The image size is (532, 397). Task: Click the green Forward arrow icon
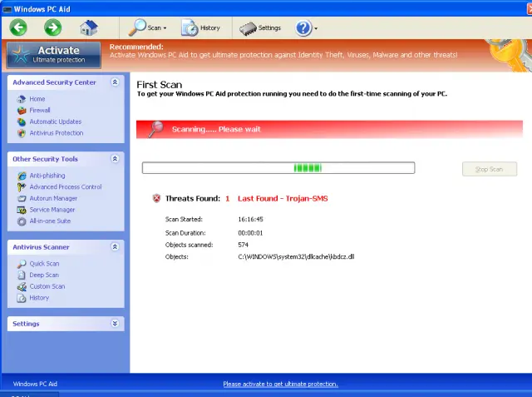[53, 27]
